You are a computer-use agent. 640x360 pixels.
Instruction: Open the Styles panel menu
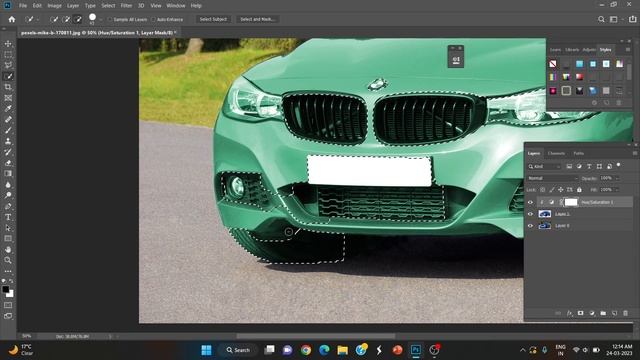(628, 50)
